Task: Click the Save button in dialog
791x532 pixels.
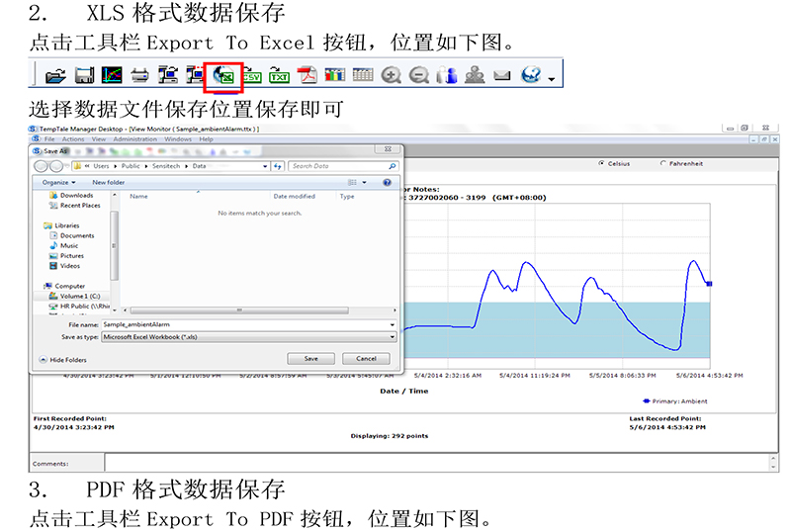Action: [311, 359]
